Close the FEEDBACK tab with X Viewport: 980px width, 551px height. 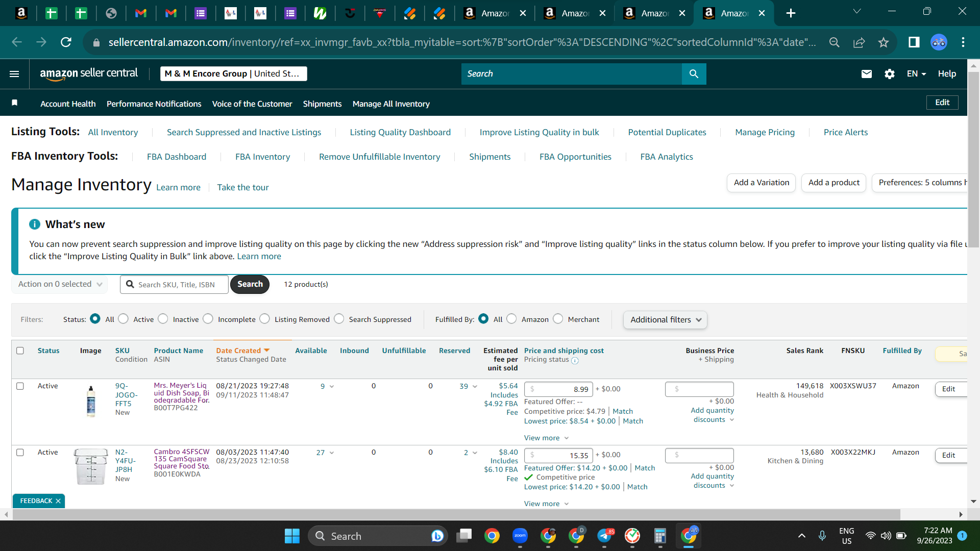click(x=58, y=501)
